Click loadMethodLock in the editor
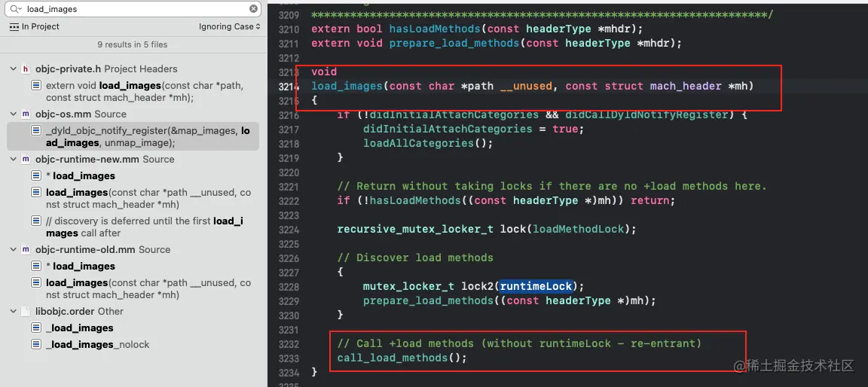 click(x=578, y=229)
